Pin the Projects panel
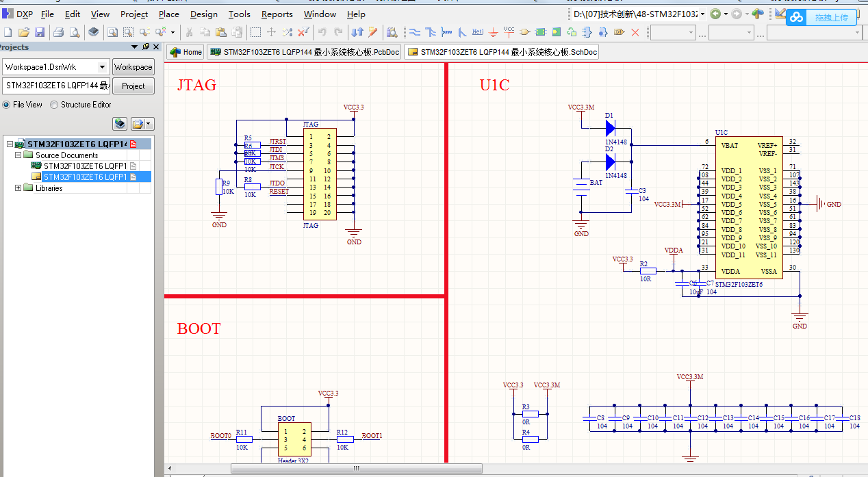This screenshot has height=477, width=868. [146, 47]
